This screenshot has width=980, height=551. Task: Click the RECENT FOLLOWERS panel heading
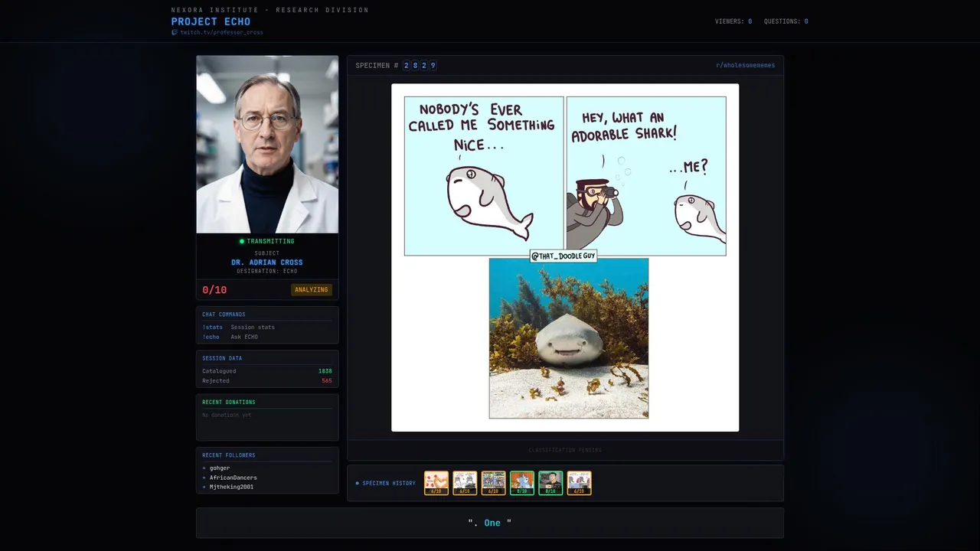tap(229, 455)
